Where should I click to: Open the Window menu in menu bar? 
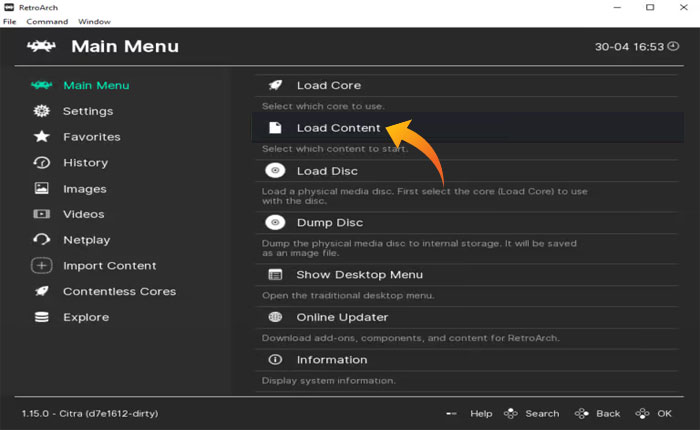[x=94, y=21]
